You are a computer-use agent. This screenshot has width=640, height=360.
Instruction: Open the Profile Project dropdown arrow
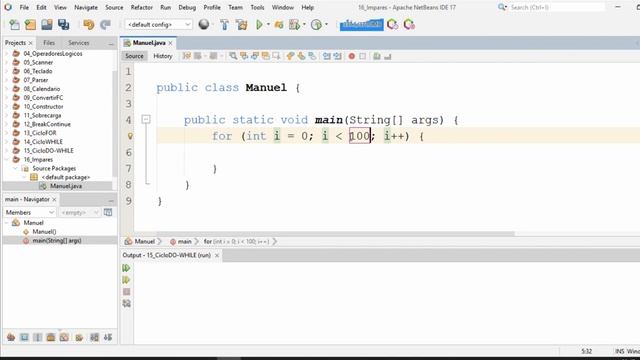pyautogui.click(x=327, y=24)
